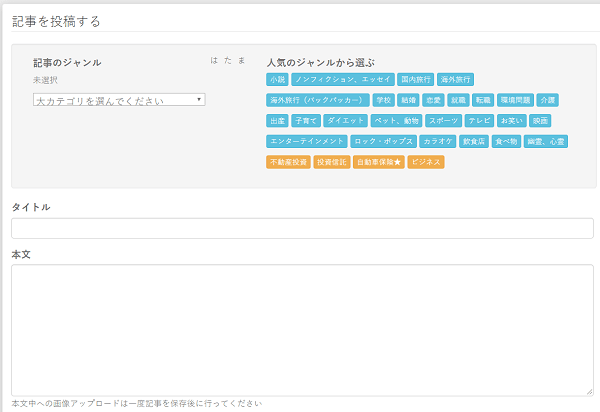Click the 記事を投稿する page heading
The width and height of the screenshot is (600, 412).
(x=56, y=21)
